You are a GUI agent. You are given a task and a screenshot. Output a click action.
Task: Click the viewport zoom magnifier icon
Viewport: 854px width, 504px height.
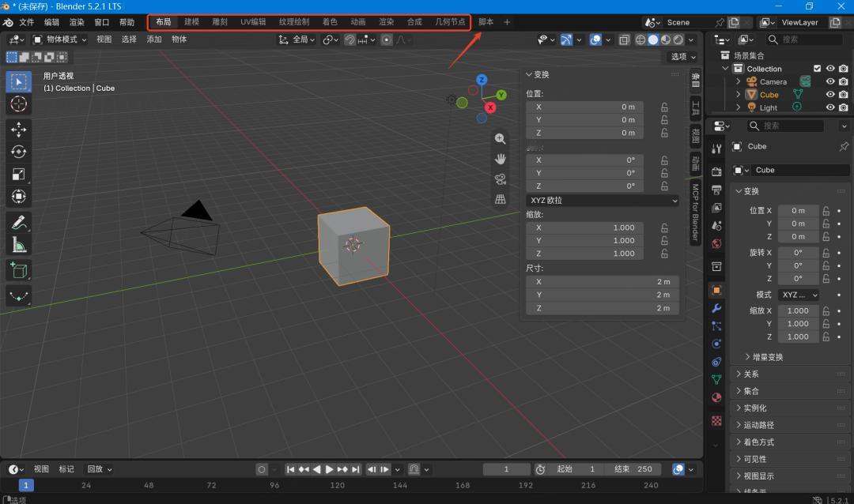[x=500, y=139]
